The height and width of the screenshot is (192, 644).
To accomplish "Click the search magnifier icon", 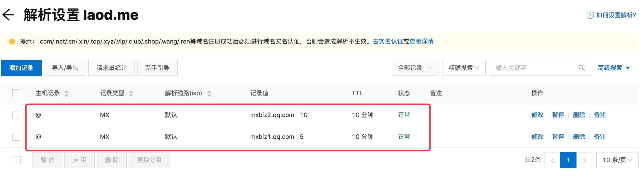I will tap(581, 68).
